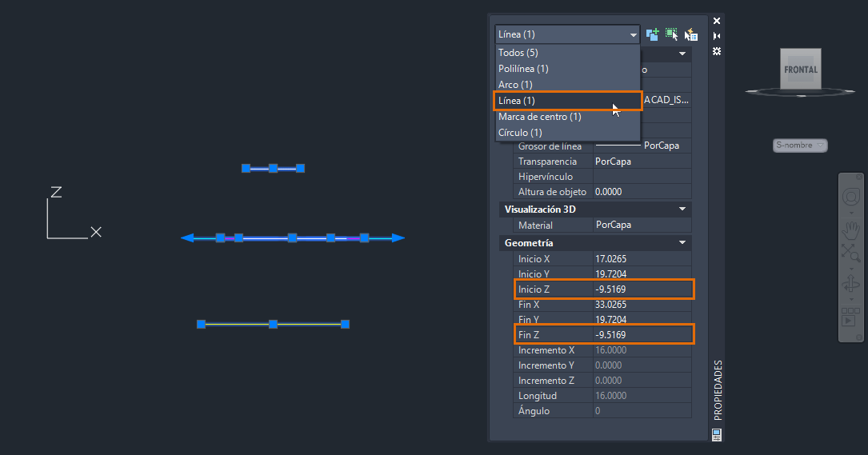Click the palette icon below the PROPIEDADES title
This screenshot has height=455, width=868.
coord(717,435)
